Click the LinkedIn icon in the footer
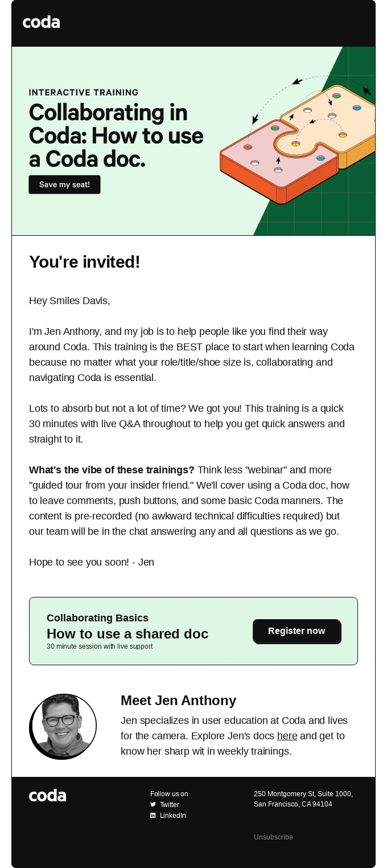 (153, 815)
